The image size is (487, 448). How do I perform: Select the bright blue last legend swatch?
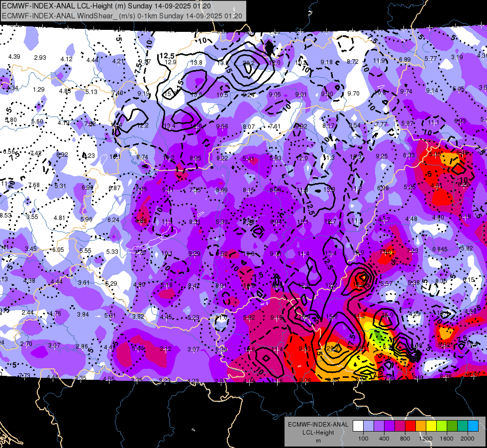[473, 426]
